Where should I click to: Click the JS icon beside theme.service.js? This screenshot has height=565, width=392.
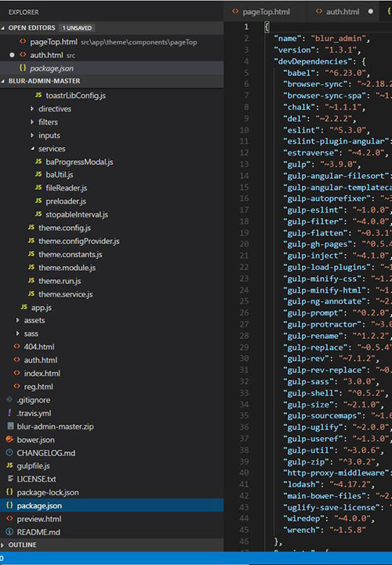point(31,293)
